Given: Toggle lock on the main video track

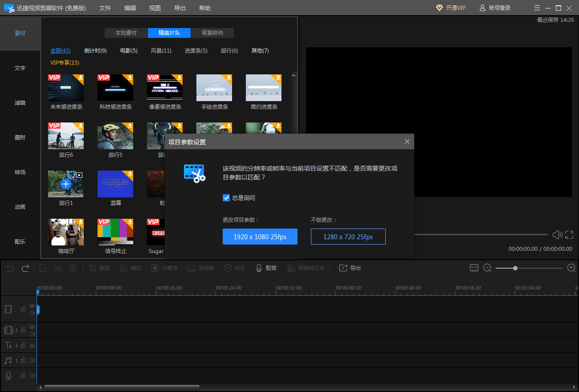Looking at the screenshot, I should point(23,309).
